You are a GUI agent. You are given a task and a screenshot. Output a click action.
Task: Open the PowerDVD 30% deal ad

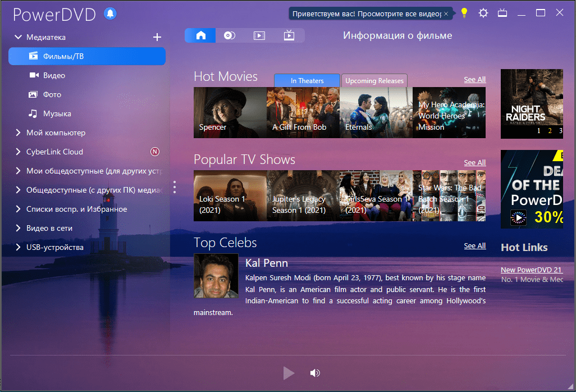click(532, 189)
